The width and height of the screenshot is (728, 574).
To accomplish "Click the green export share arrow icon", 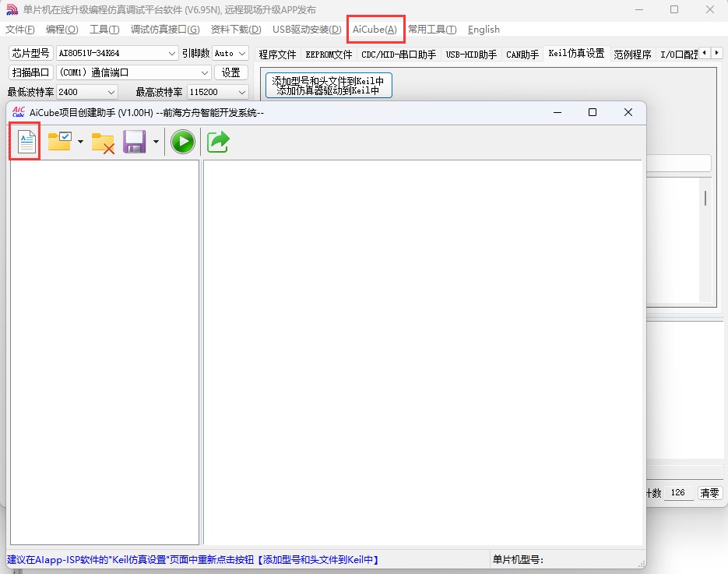I will click(218, 142).
